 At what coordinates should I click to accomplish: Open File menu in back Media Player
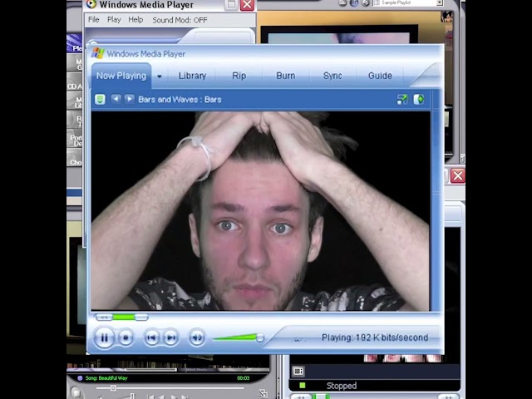(x=94, y=20)
